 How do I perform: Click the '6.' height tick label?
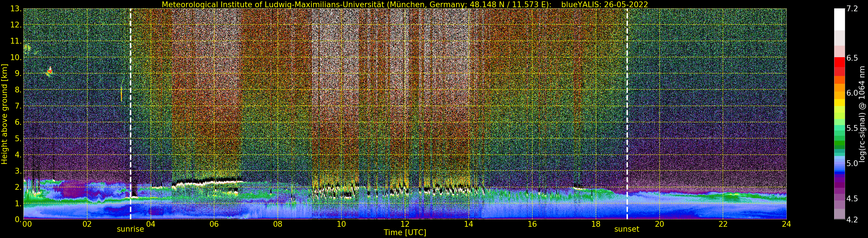pyautogui.click(x=18, y=122)
